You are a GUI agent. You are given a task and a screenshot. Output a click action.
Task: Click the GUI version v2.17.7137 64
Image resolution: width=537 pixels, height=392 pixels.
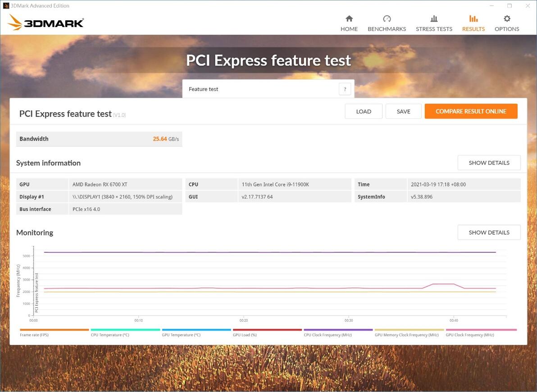[x=257, y=197]
